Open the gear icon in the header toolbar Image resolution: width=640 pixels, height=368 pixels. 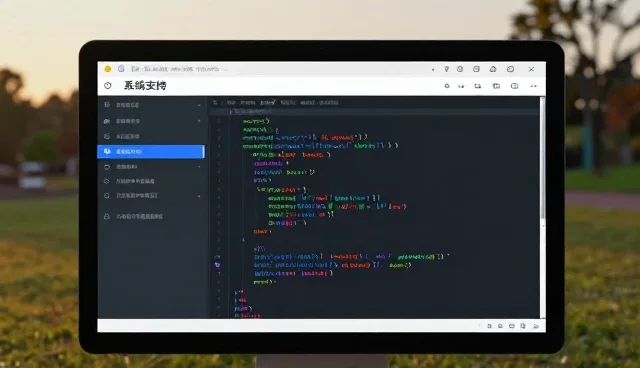click(x=447, y=86)
